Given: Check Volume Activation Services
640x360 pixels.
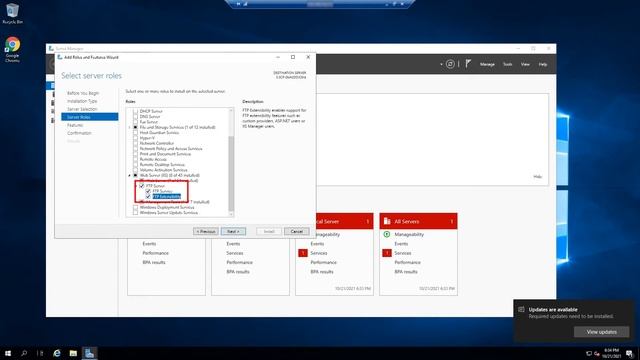Looking at the screenshot, I should tap(136, 170).
